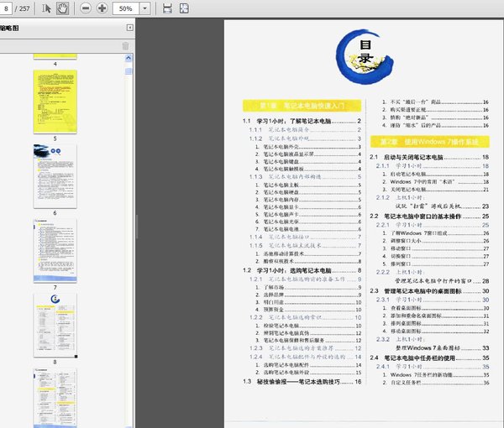Click the panel splitter grip handle

[x=137, y=227]
